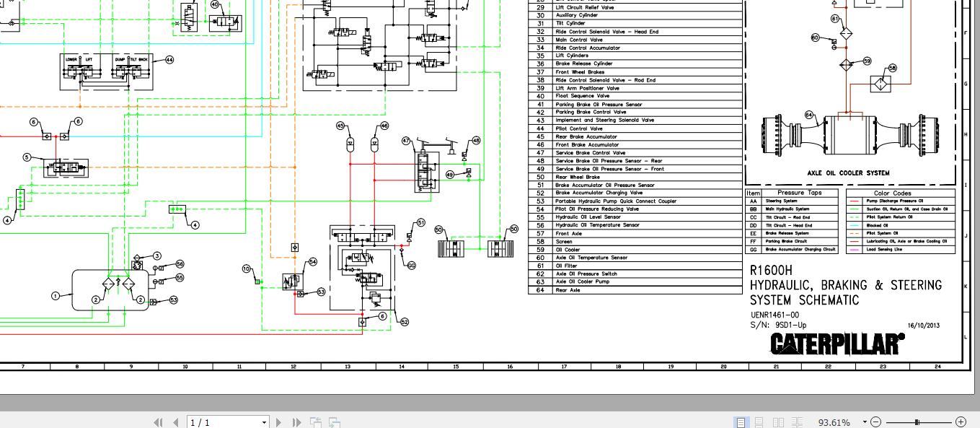Rotate the schematic counterclockwise
Viewport: 980px width, 428px height.
coord(317,422)
